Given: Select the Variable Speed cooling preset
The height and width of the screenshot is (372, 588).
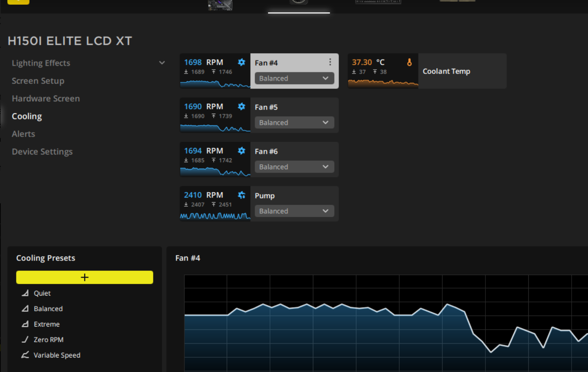Looking at the screenshot, I should tap(57, 355).
